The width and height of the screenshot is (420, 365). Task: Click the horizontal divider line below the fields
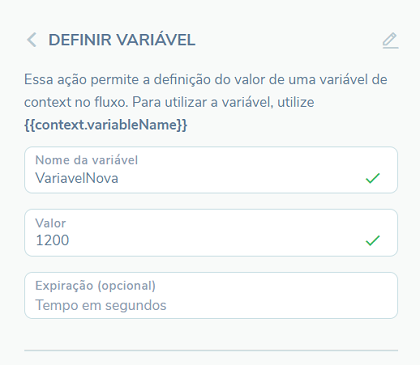click(x=211, y=350)
